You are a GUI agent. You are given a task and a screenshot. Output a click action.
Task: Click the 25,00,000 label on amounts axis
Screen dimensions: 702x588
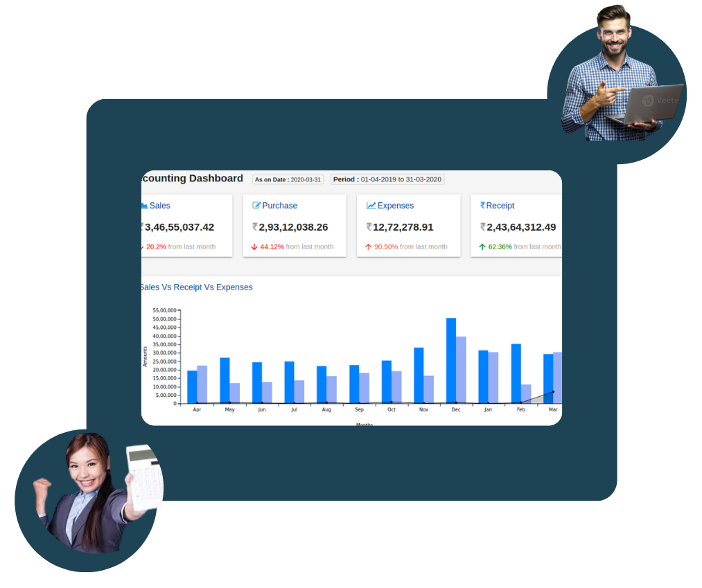(165, 362)
